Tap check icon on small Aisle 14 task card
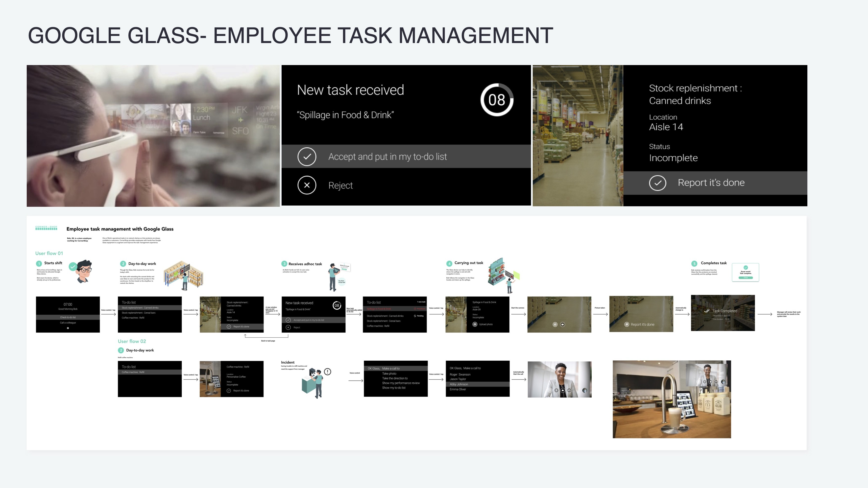Screen dimensions: 868x488 pyautogui.click(x=229, y=326)
